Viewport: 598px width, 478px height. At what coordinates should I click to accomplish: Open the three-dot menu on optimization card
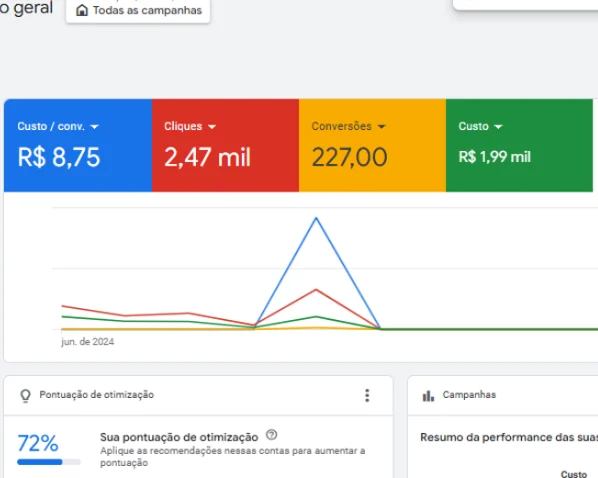(367, 396)
